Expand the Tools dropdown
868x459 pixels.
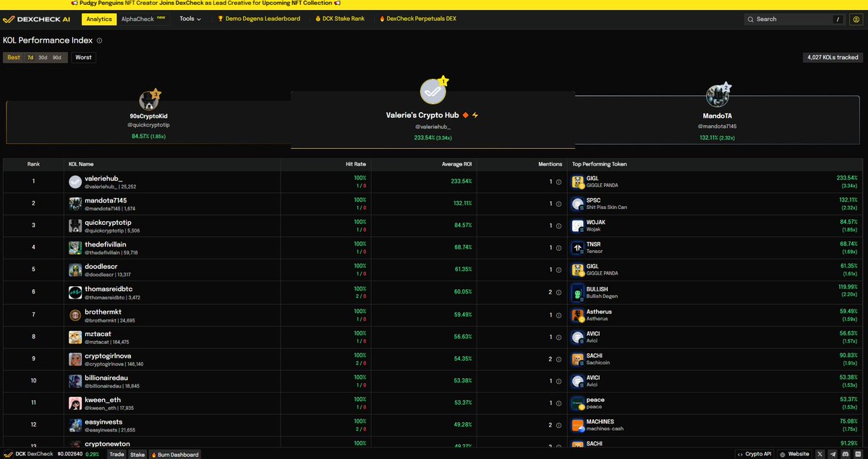click(190, 19)
